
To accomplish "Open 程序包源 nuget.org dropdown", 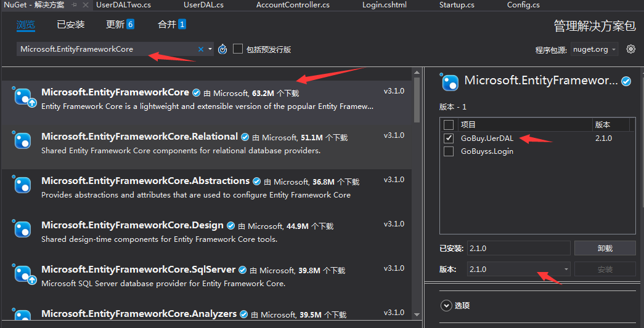I will [x=594, y=49].
